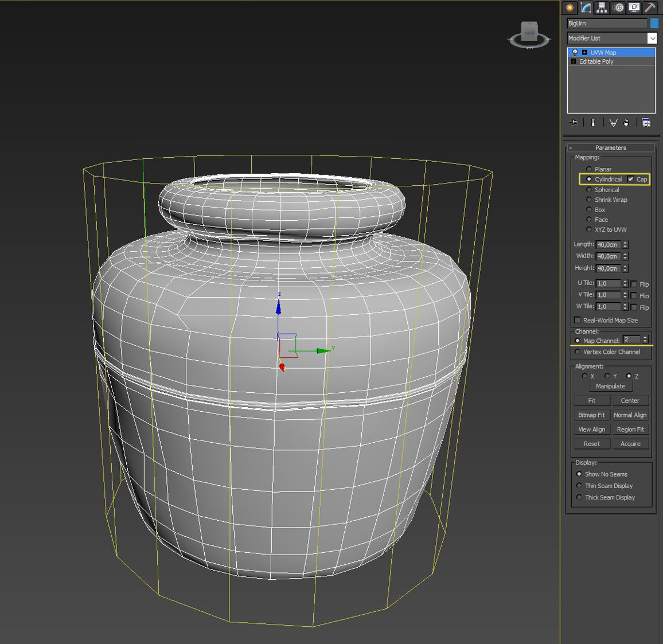Select the Map Channel radio button

coord(577,341)
